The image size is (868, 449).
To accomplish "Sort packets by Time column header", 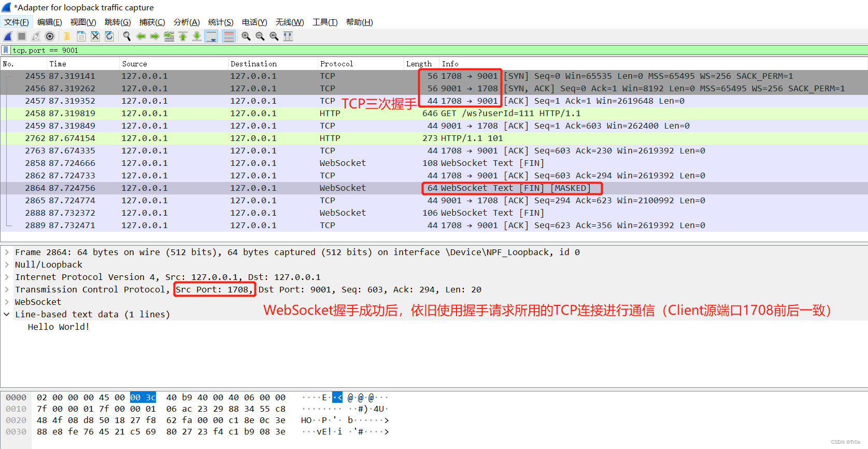I will (83, 64).
